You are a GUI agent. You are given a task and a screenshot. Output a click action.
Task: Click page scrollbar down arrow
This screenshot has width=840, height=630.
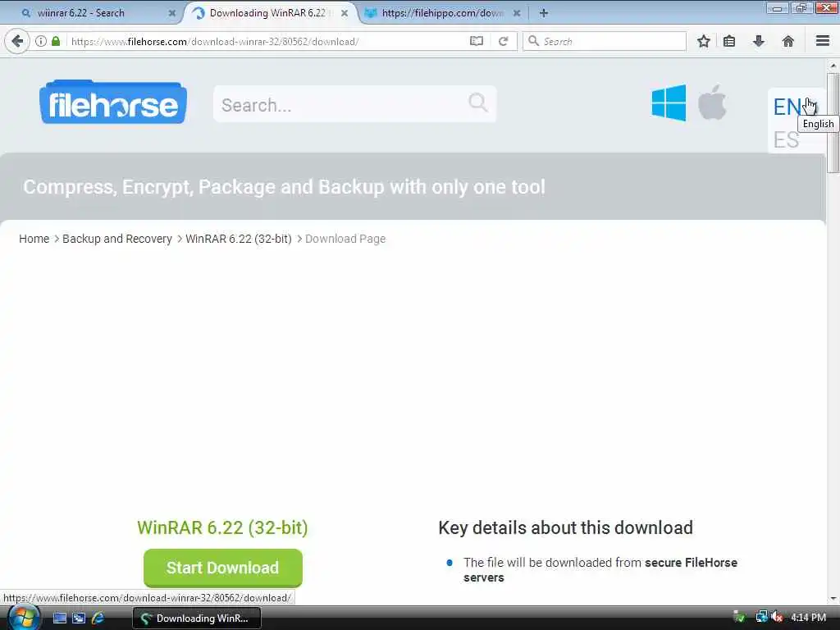point(833,598)
